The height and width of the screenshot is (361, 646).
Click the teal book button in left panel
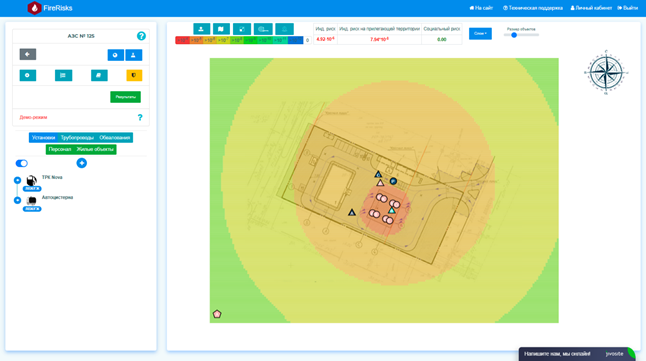point(99,75)
